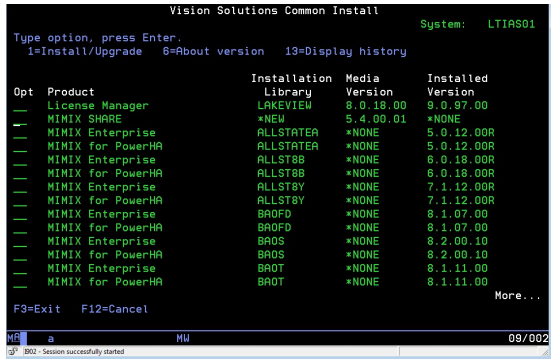
Task: Click *NONE installed version of MIMIX SHARE
Action: pos(444,119)
